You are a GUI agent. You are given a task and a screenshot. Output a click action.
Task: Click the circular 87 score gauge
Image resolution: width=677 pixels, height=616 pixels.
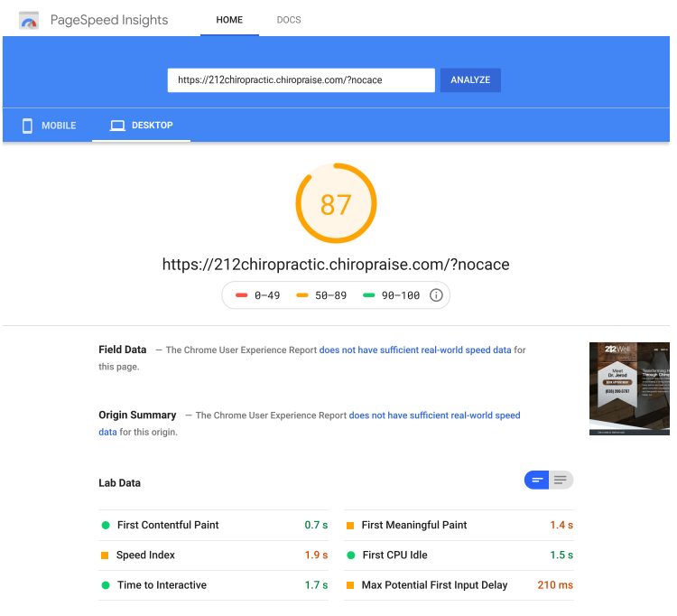336,204
